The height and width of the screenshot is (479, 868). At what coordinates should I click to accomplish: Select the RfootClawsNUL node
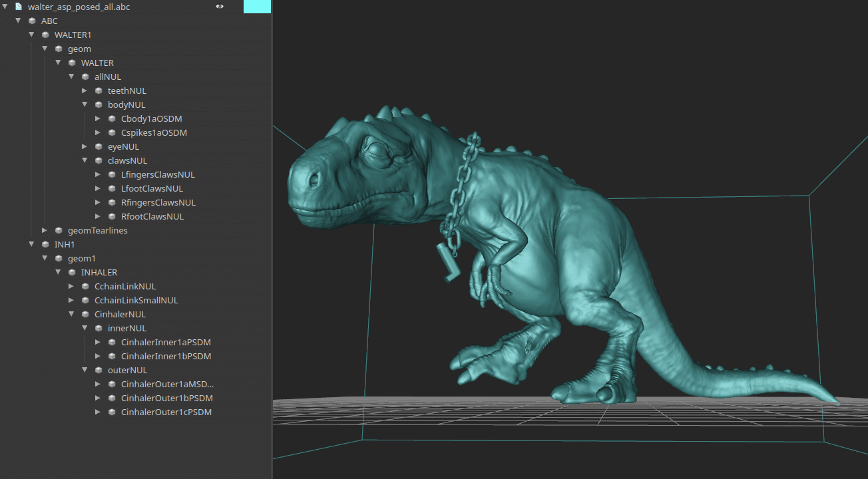coord(152,216)
